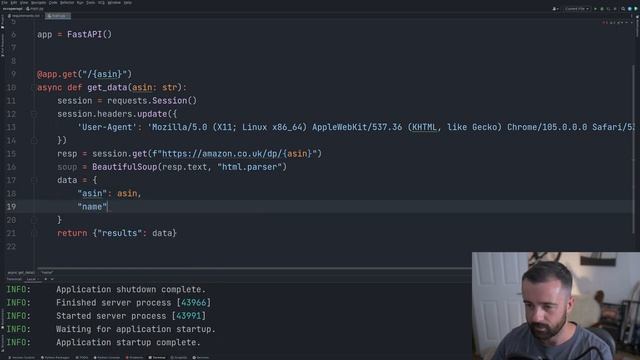Click the inspections widget above editor scrollbar
This screenshot has width=640, height=360.
(x=618, y=22)
